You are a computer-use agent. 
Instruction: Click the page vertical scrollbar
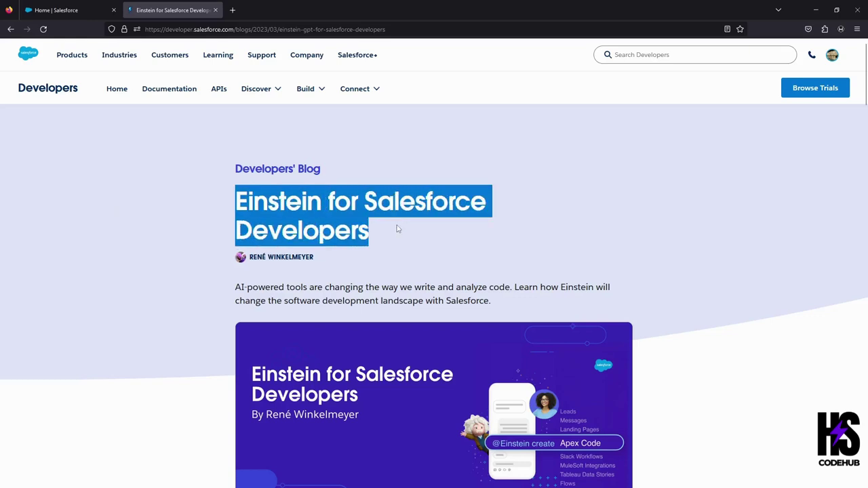865,75
